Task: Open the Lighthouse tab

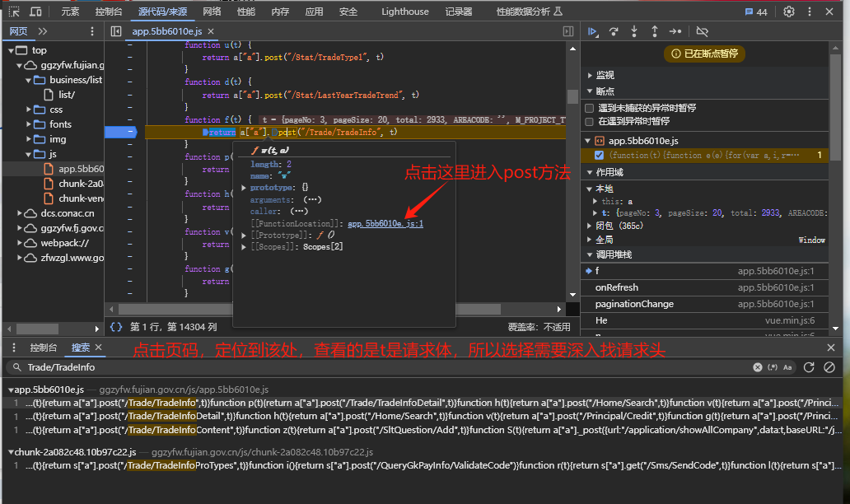Action: pos(405,12)
